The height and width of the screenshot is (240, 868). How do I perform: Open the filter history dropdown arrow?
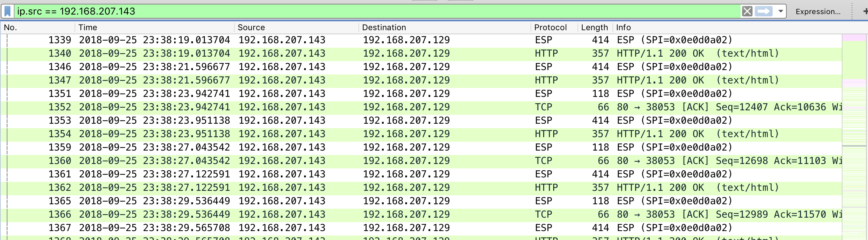(780, 11)
